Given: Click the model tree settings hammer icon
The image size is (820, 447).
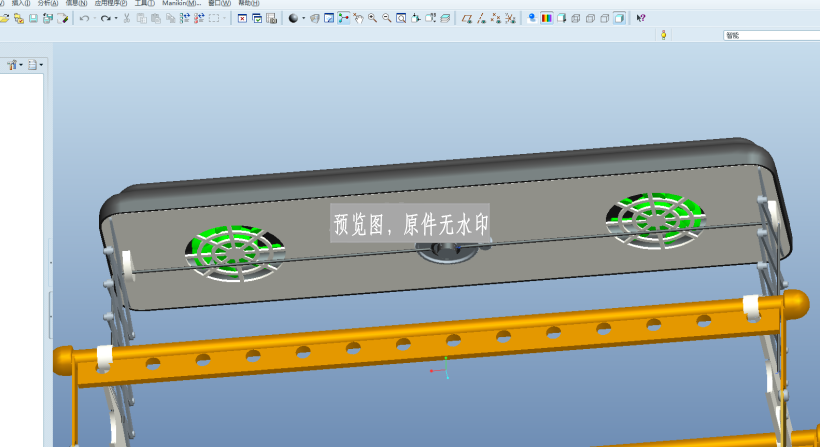Looking at the screenshot, I should 12,65.
